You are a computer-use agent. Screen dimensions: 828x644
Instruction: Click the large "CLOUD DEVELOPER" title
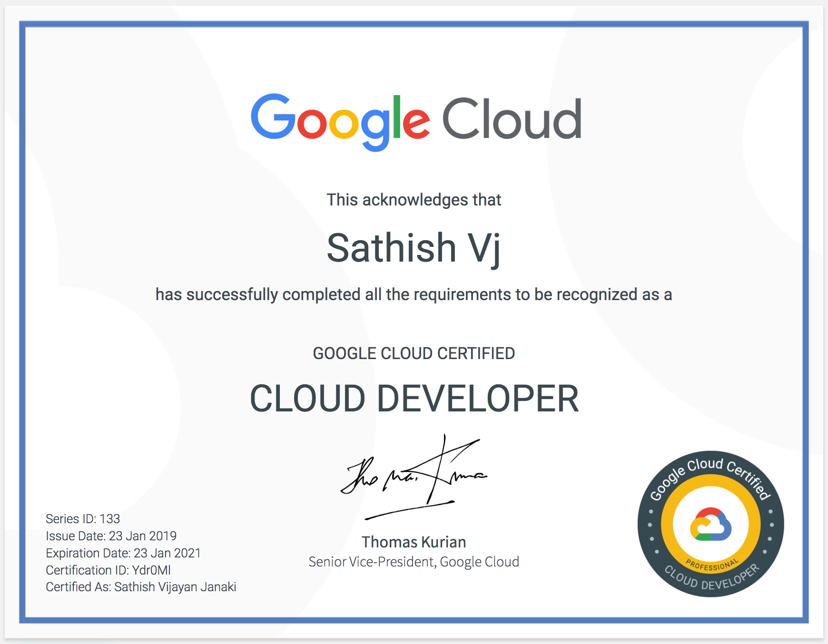coord(414,399)
